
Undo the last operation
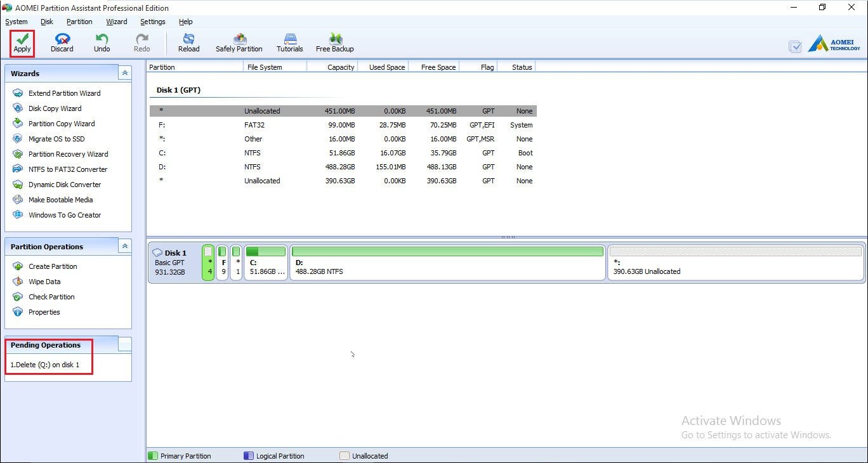(102, 43)
